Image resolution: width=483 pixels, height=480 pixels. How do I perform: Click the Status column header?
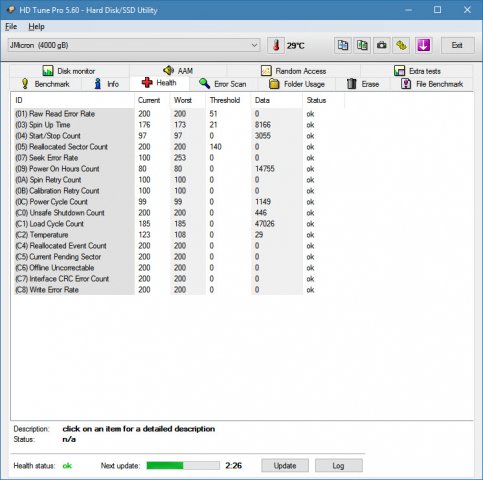coord(323,100)
